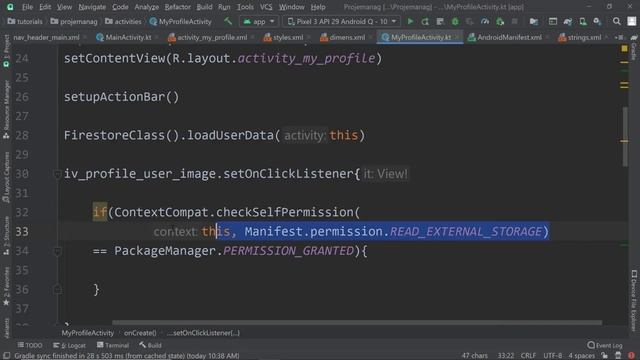Image resolution: width=640 pixels, height=360 pixels.
Task: Click CRLF line separator in status bar
Action: point(528,356)
